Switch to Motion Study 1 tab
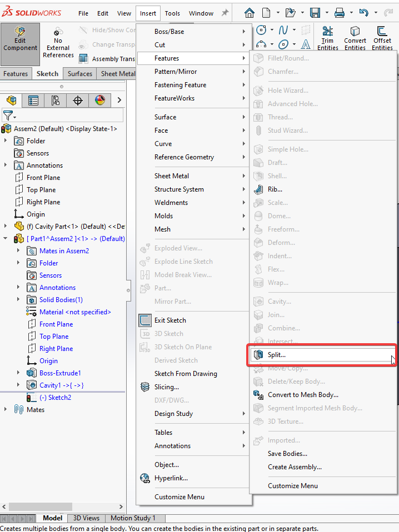The height and width of the screenshot is (532, 399). coord(133,518)
